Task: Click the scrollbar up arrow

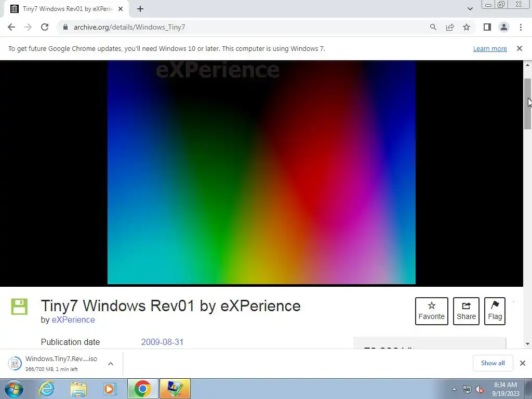Action: (527, 65)
